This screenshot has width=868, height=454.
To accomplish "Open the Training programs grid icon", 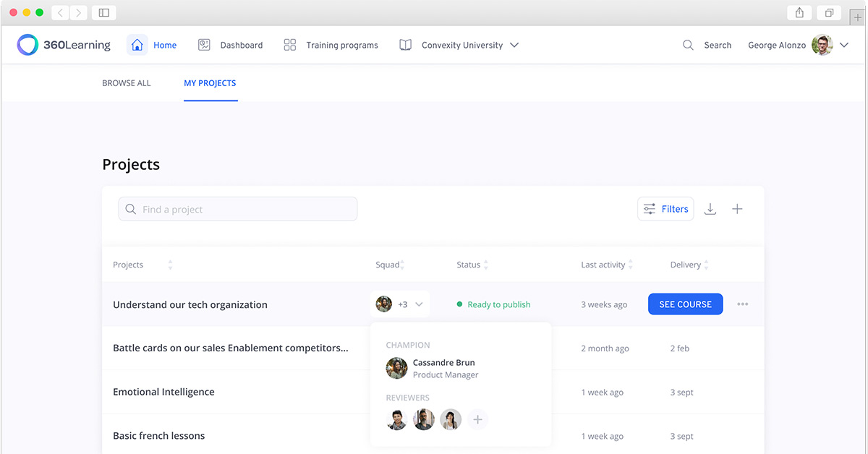I will [290, 45].
